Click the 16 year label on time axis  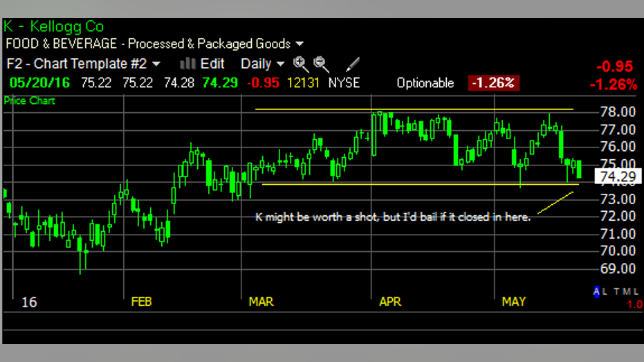click(x=29, y=302)
